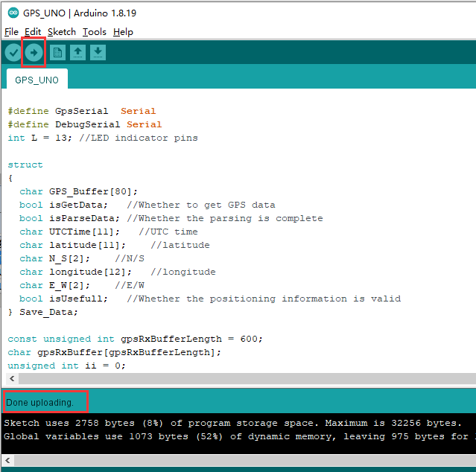Open a sketch with the up-arrow icon
This screenshot has height=472, width=476.
point(77,52)
